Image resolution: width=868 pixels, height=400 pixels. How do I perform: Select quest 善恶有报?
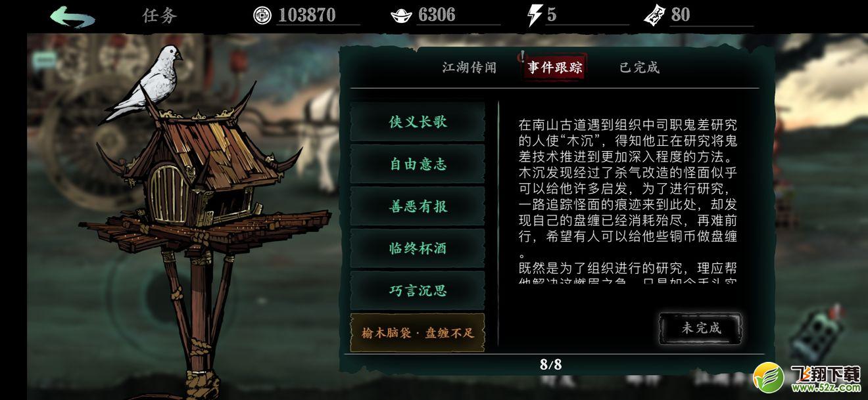tap(418, 206)
